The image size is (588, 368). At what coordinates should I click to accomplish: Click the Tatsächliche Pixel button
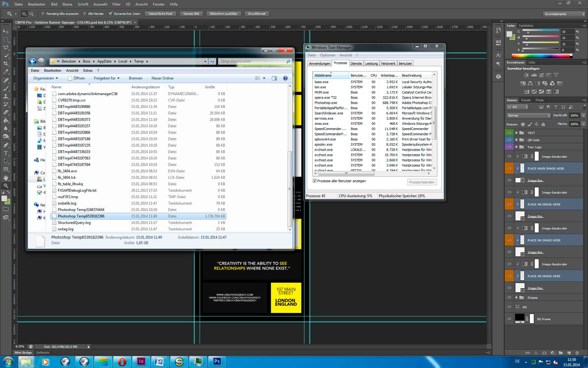tap(160, 14)
